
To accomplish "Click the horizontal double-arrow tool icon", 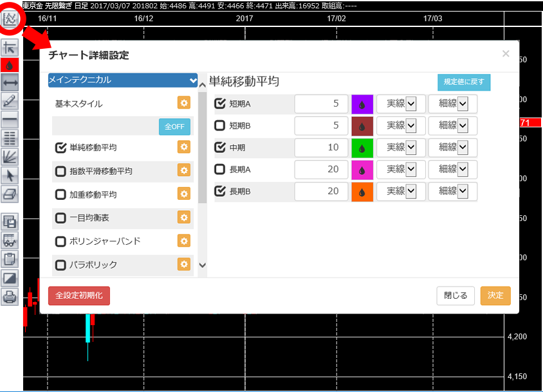I will (10, 83).
